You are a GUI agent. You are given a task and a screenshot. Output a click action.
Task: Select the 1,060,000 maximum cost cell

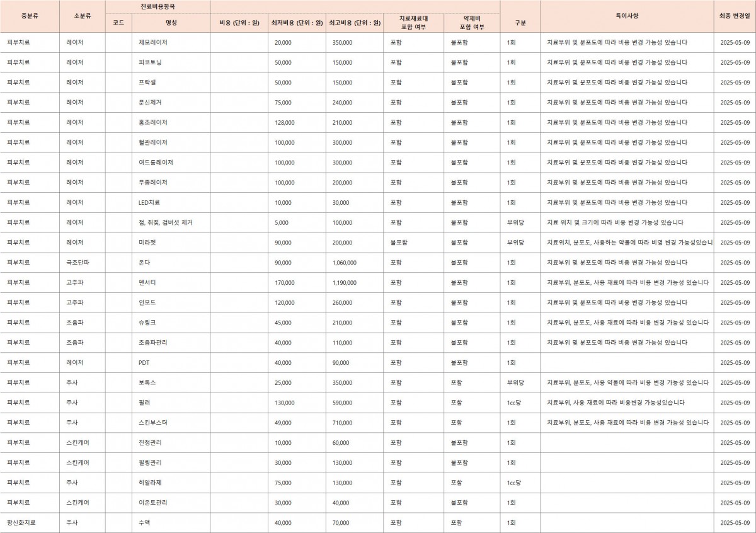click(344, 263)
